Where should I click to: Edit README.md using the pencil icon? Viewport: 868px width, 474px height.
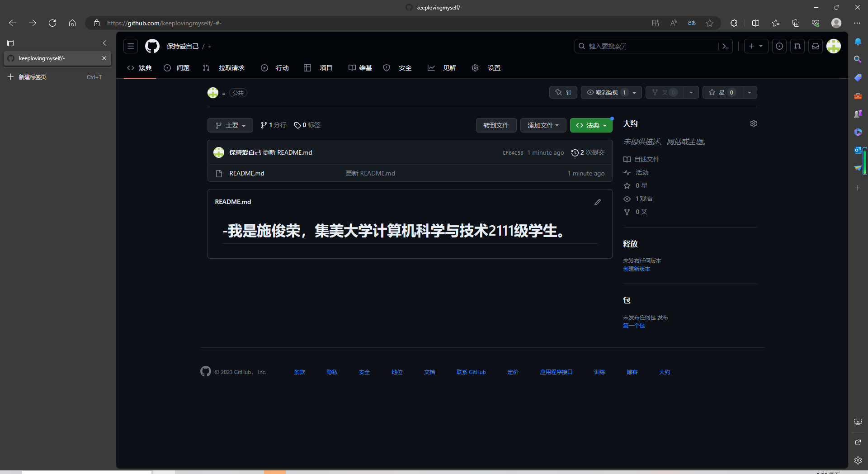point(597,202)
